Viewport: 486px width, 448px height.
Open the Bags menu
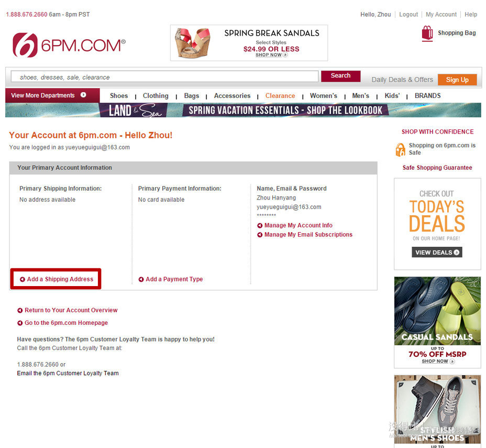click(x=192, y=96)
